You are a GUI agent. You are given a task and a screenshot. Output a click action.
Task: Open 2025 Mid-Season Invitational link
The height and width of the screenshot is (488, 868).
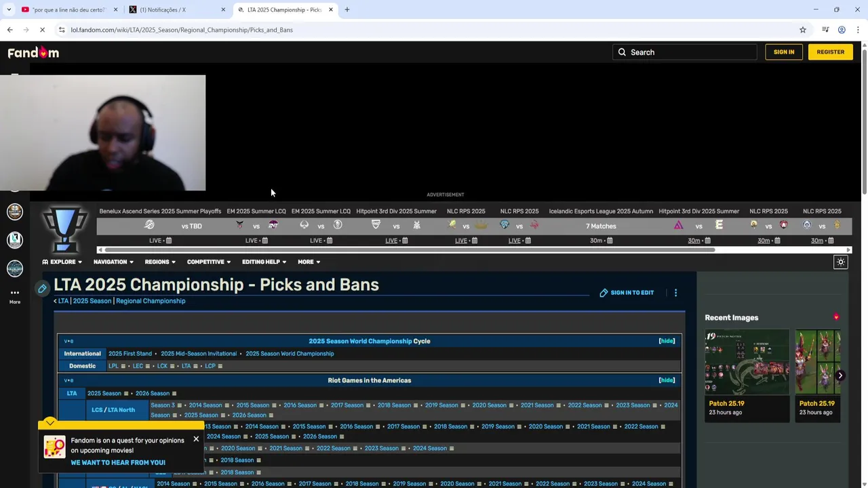coord(199,354)
